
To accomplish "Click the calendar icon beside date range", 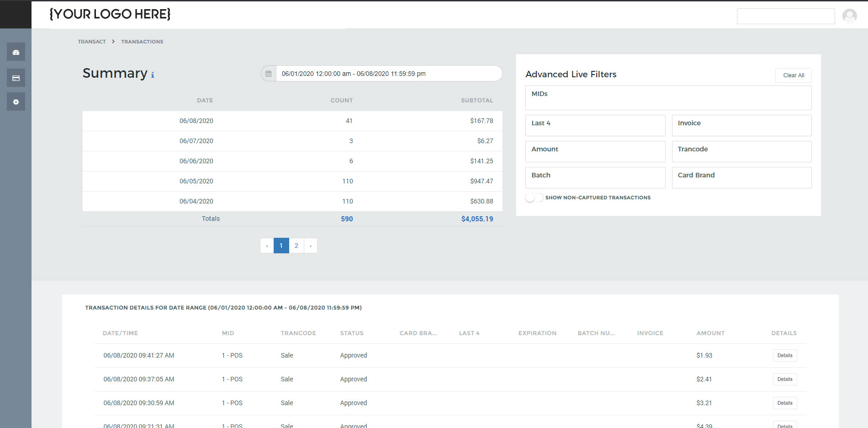I will 269,74.
